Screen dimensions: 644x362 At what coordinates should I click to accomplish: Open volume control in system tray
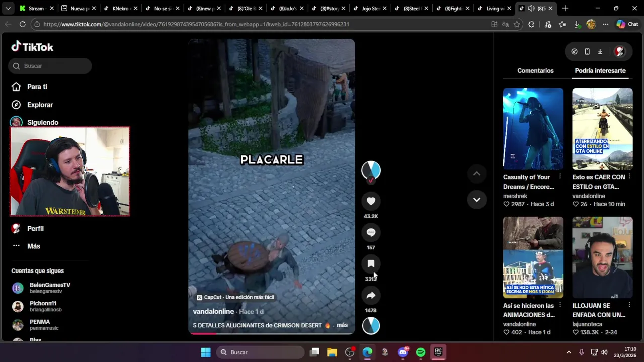[604, 352]
